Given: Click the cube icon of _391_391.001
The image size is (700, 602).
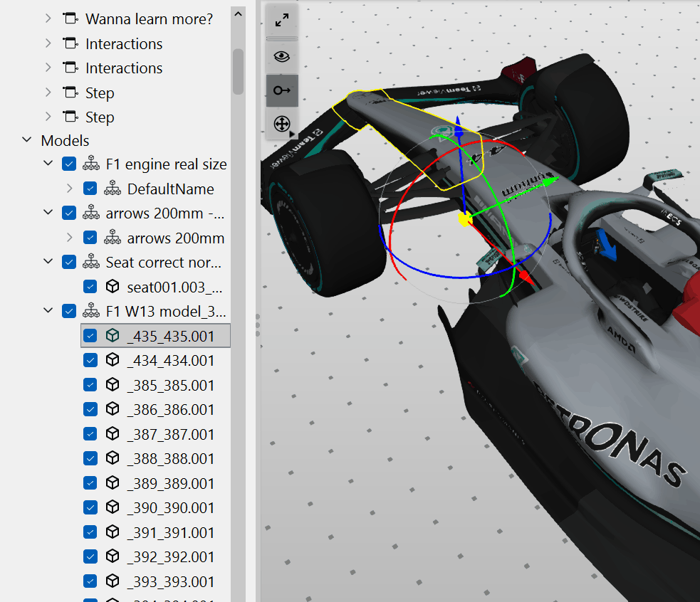Looking at the screenshot, I should coord(113,532).
